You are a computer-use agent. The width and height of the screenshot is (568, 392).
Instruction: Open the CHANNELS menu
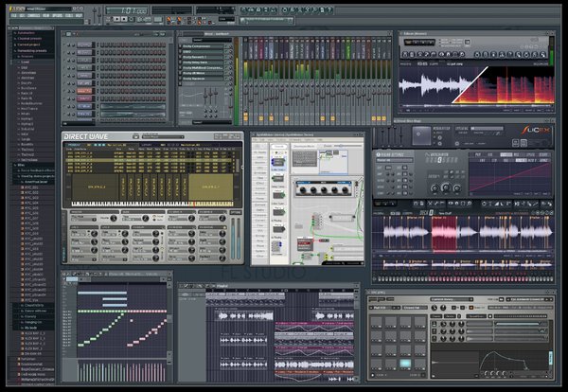pyautogui.click(x=34, y=15)
